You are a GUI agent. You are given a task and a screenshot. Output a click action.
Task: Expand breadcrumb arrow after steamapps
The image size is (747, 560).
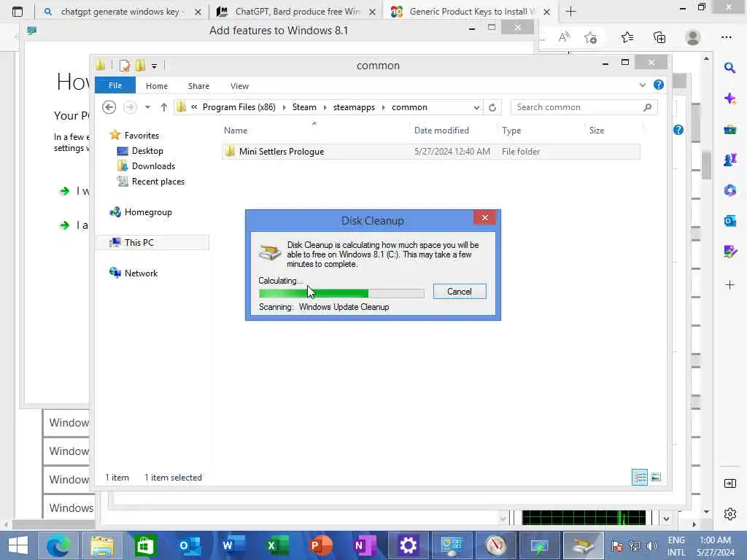point(383,108)
